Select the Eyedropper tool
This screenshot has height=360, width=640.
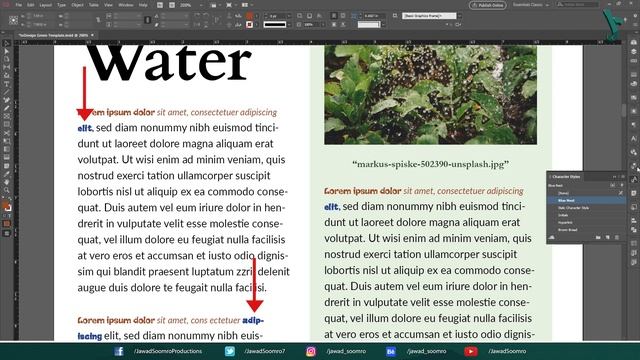7,174
